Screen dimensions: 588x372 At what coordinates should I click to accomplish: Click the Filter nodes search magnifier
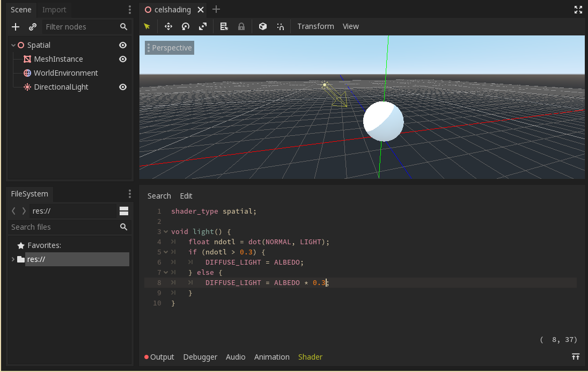(123, 27)
